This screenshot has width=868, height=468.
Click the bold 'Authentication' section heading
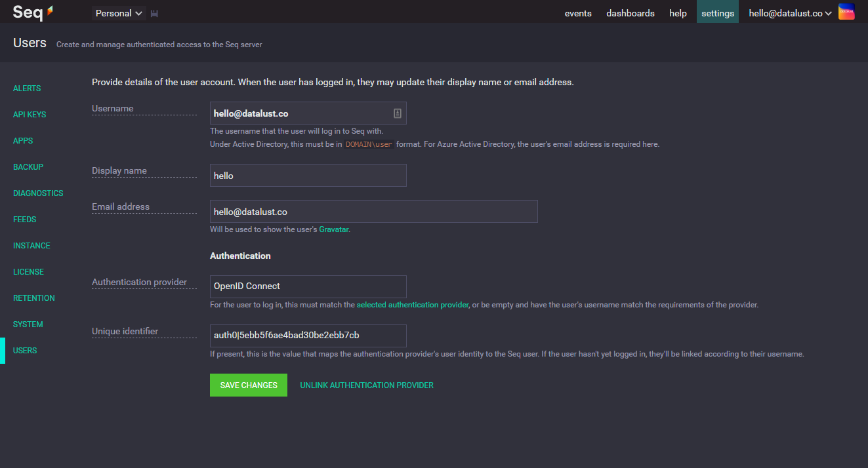(240, 256)
